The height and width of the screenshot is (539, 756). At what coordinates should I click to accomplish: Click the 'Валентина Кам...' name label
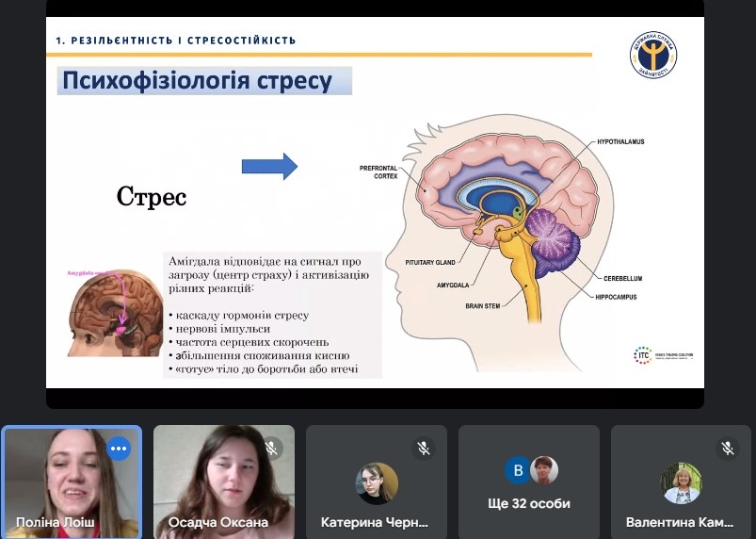coord(680,522)
